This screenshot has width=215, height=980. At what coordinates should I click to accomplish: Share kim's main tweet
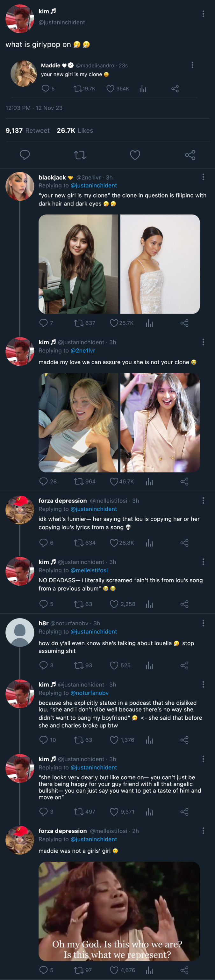190,155
